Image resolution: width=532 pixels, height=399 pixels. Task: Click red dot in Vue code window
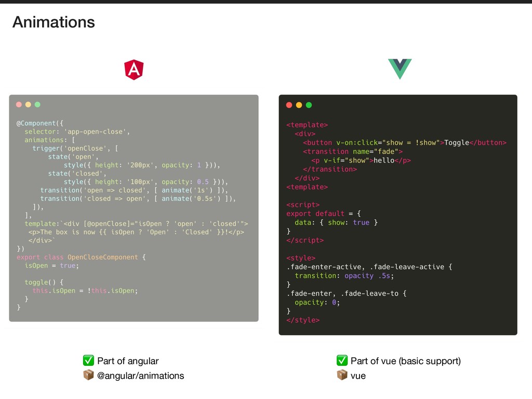click(289, 105)
